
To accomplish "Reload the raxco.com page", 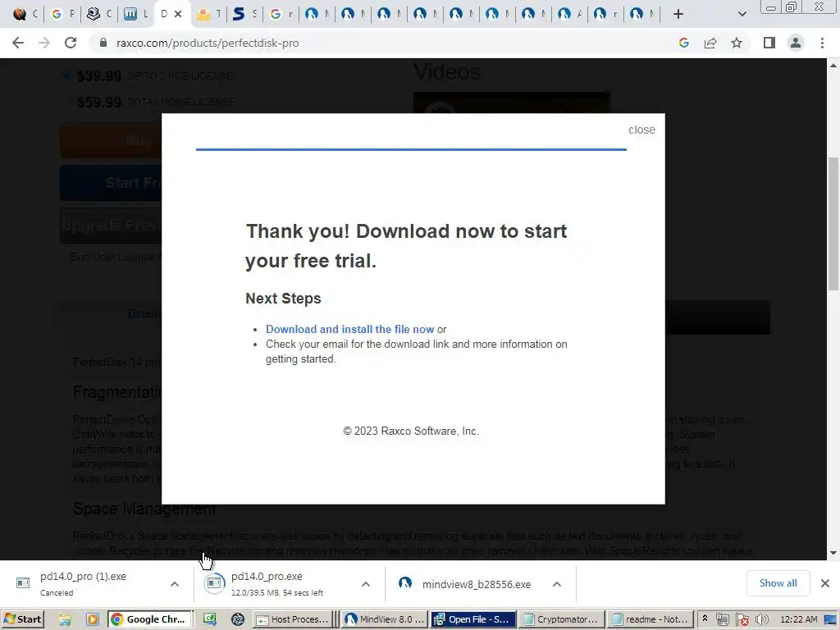I will point(71,43).
